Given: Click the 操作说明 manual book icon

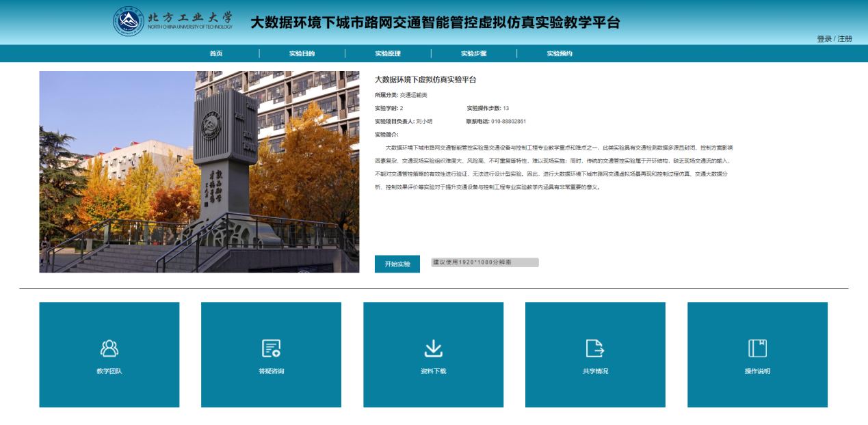Looking at the screenshot, I should [x=757, y=348].
